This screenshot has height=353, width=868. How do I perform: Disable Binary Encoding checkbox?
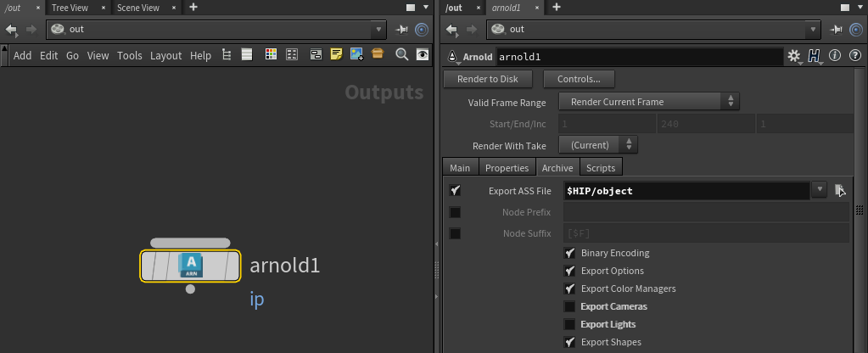click(x=569, y=253)
